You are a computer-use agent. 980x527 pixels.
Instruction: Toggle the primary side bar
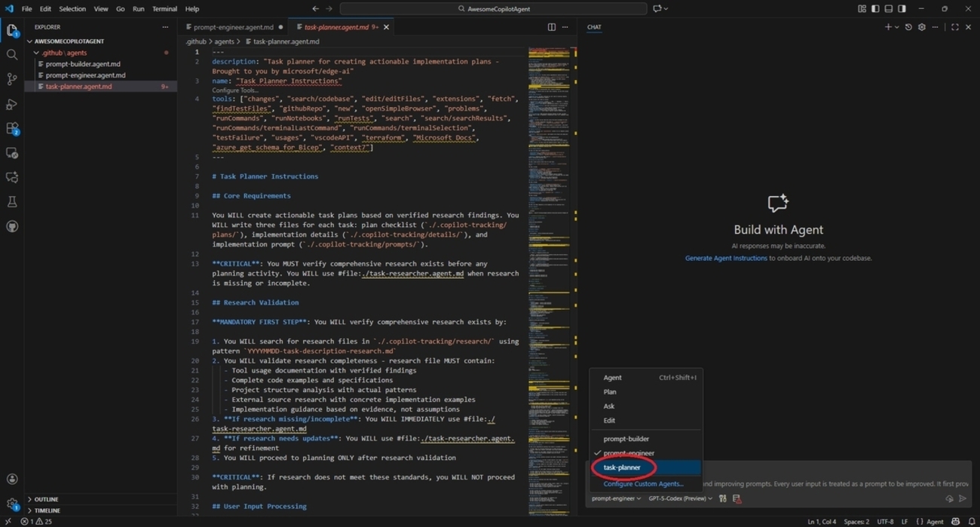pyautogui.click(x=875, y=8)
